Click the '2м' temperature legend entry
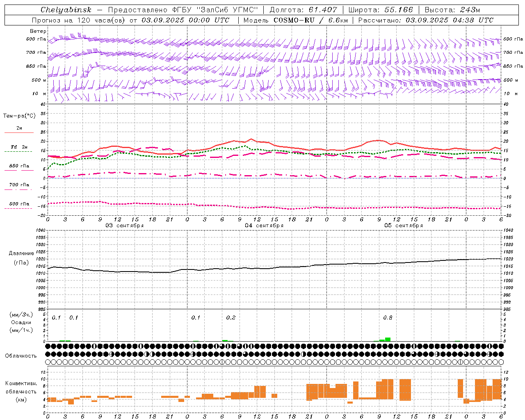The height and width of the screenshot is (420, 525). [19, 128]
